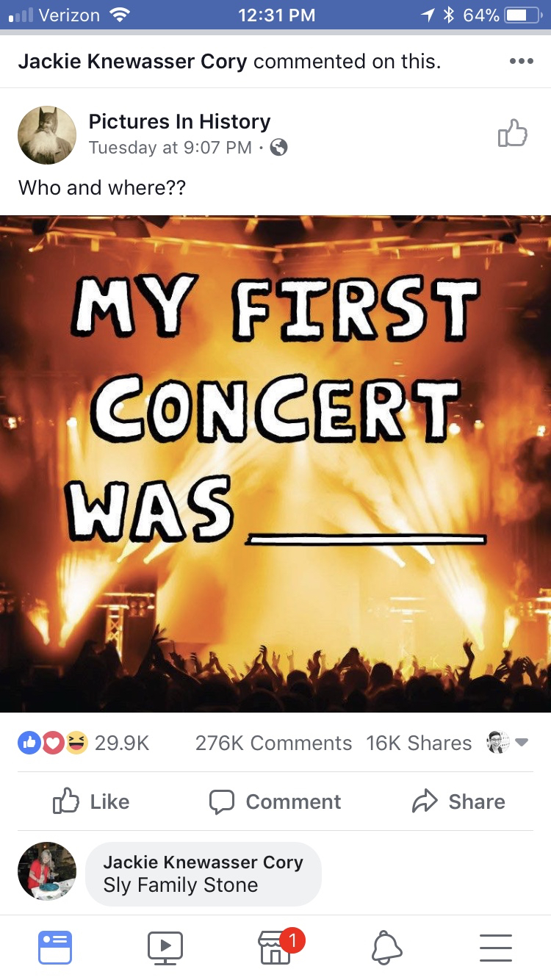Open the Sly Family Stone comment bubble
Image resolution: width=551 pixels, height=980 pixels.
(204, 873)
